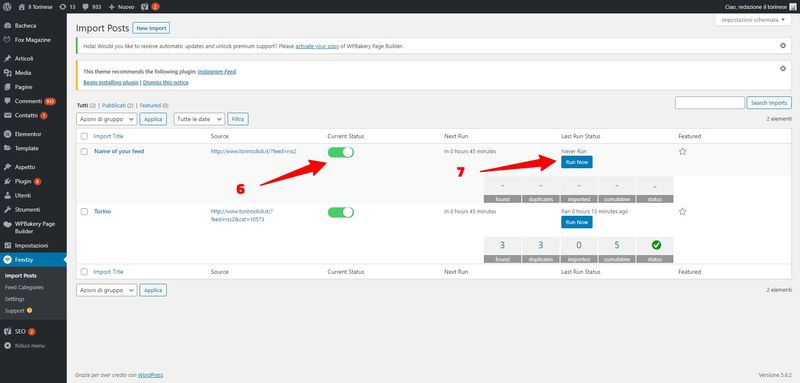Star the Torino import as featured

pos(683,212)
